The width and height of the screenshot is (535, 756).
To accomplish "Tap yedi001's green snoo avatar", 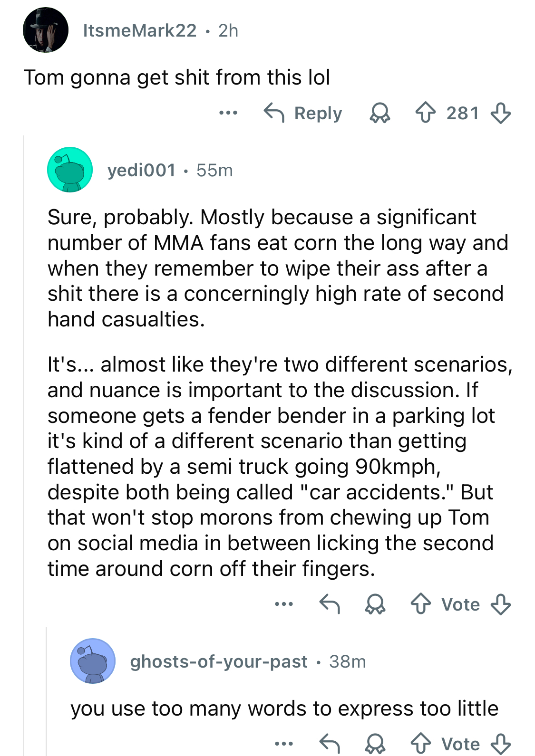I will [70, 170].
